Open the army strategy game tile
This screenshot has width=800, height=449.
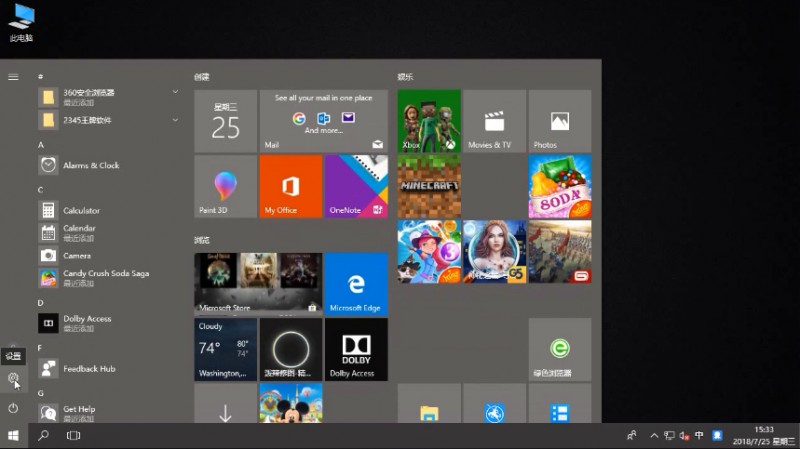tap(560, 252)
